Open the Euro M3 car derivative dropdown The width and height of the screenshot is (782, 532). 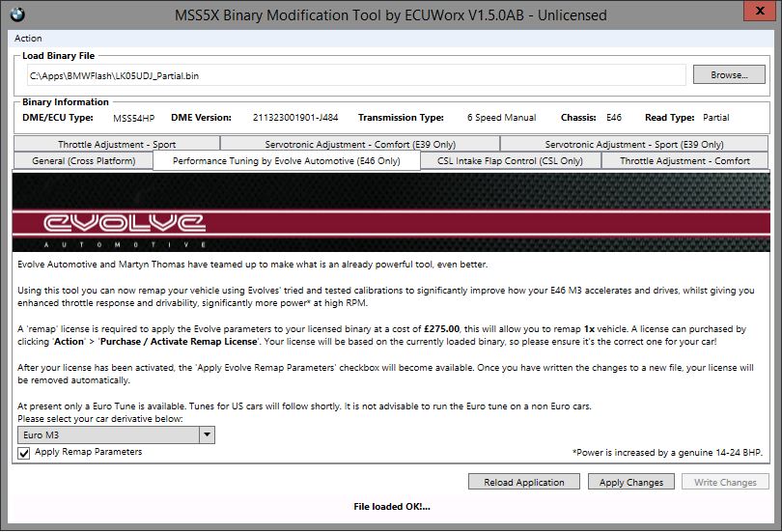tap(116, 434)
